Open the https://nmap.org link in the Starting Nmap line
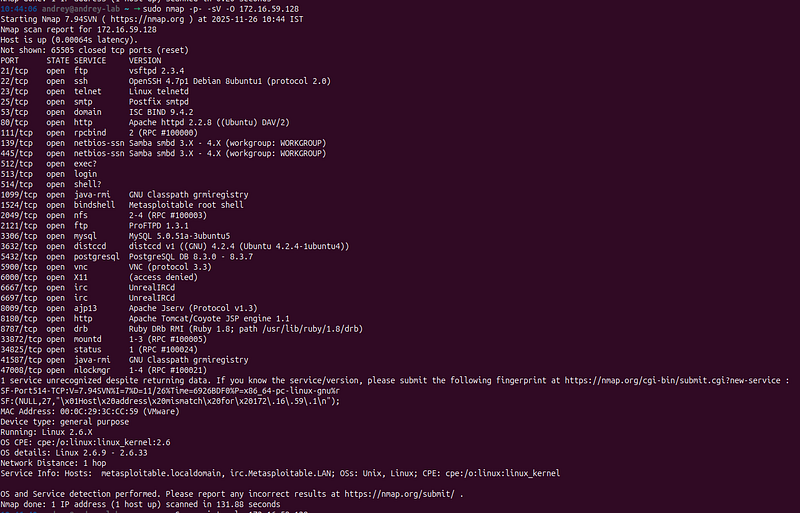The width and height of the screenshot is (800, 513). tap(147, 19)
